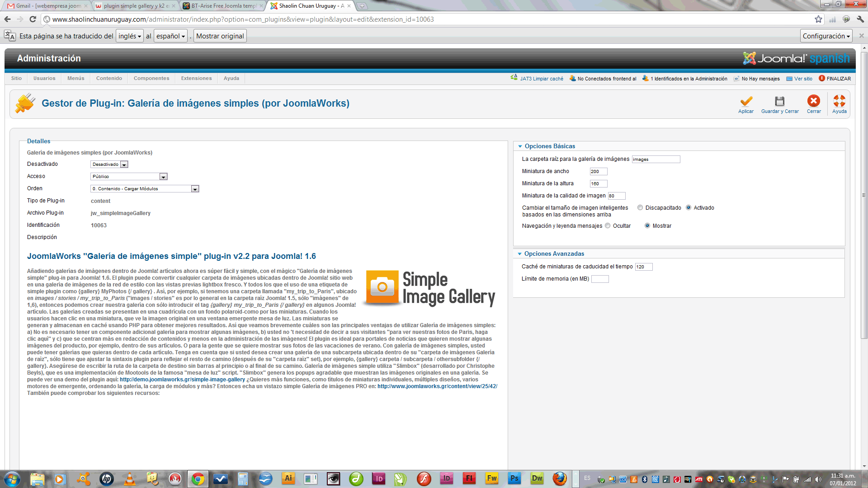Open the Sitio menu

pos(16,78)
